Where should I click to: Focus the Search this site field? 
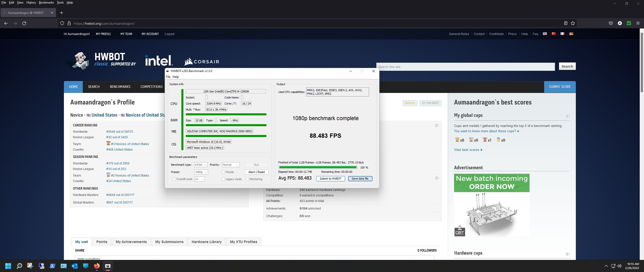(466, 67)
